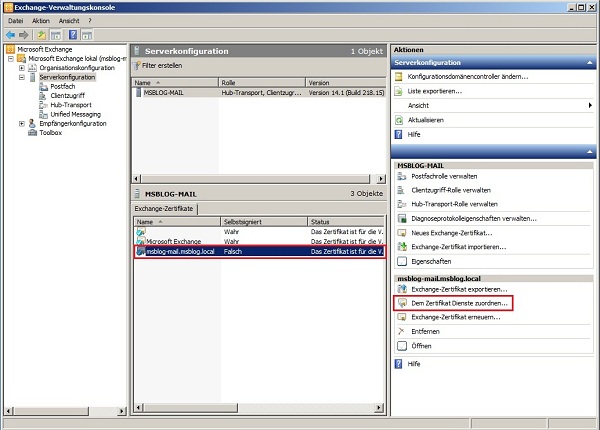Select the msblog-mail.msblog.local certificate row
Screen dimensions: 600x430
click(x=260, y=251)
